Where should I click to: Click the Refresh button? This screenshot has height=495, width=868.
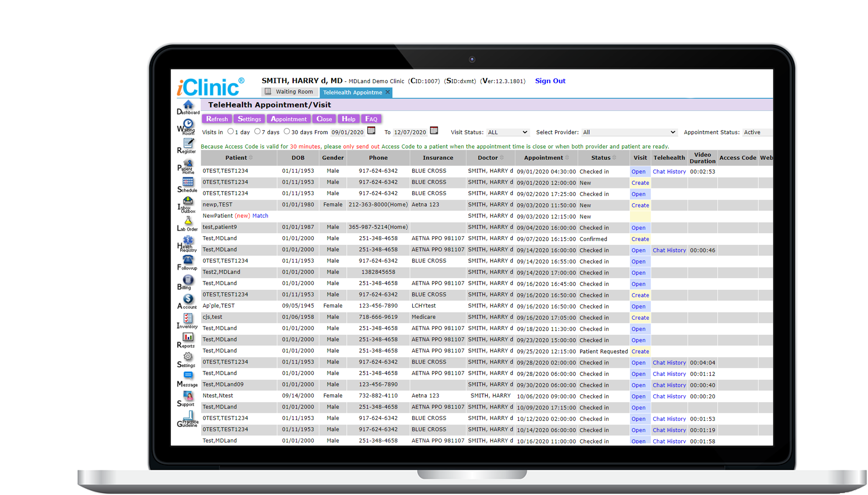click(217, 119)
